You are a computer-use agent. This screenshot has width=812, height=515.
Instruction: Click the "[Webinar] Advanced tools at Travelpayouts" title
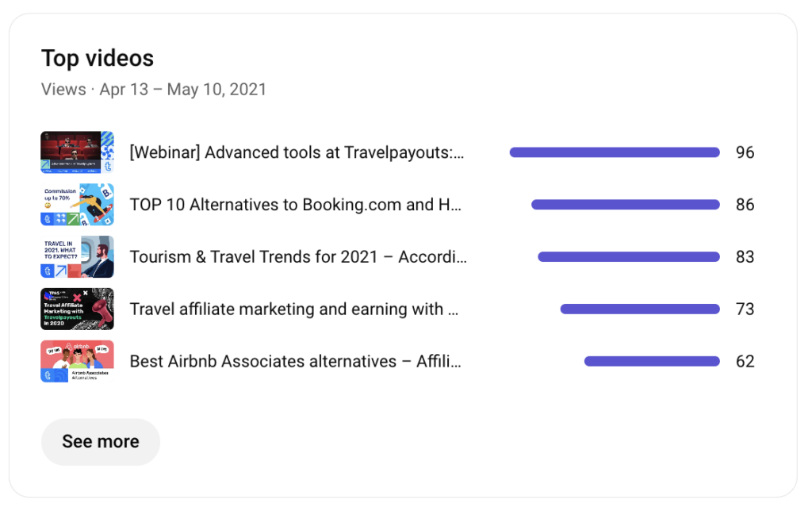click(x=297, y=152)
